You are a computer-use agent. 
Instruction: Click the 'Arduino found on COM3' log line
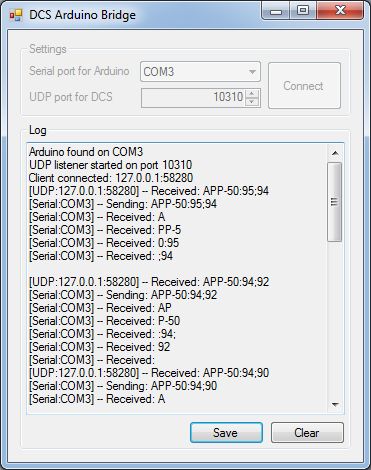(86, 152)
